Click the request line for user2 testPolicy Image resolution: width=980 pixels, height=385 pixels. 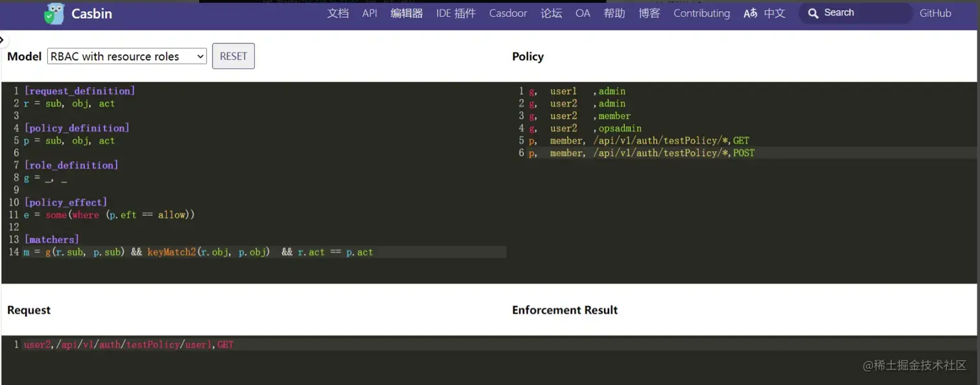(x=128, y=345)
